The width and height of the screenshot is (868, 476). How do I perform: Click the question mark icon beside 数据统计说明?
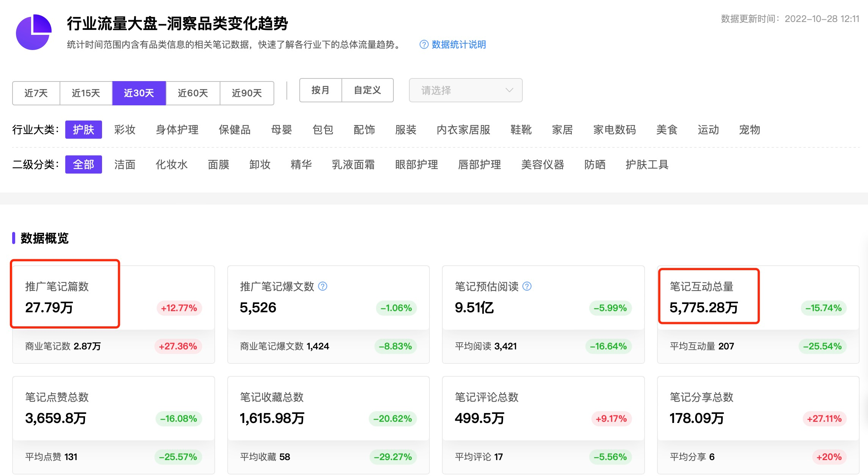pos(424,45)
